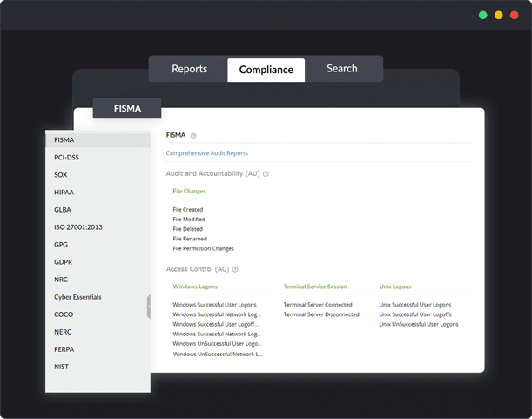
Task: Click Audit and Accountability (AU) heading
Action: click(x=212, y=174)
